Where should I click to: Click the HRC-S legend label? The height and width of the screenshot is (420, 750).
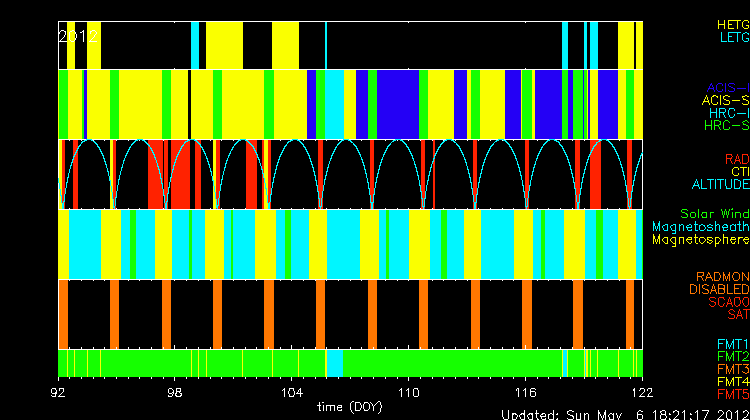click(725, 126)
